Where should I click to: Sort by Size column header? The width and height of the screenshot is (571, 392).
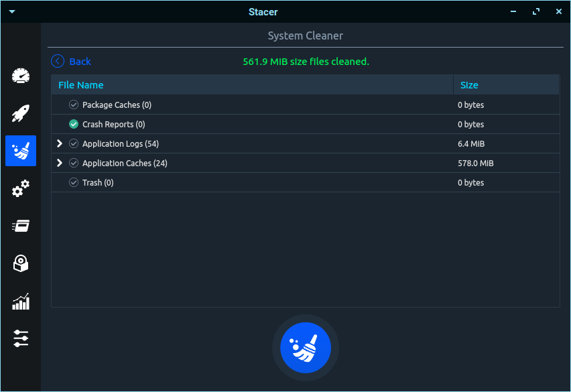pyautogui.click(x=506, y=85)
